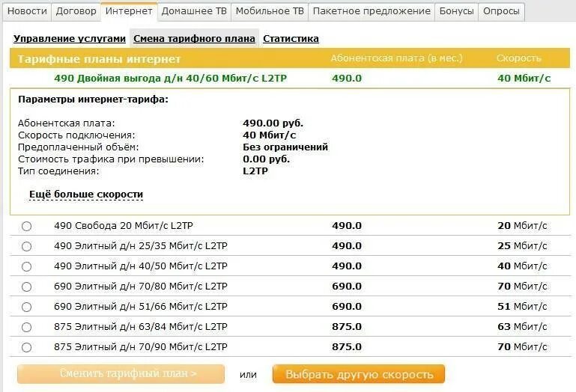Click the 690 Элитный д/н 70/80 tariff name
Viewport: 576px width, 392px height.
pyautogui.click(x=141, y=287)
